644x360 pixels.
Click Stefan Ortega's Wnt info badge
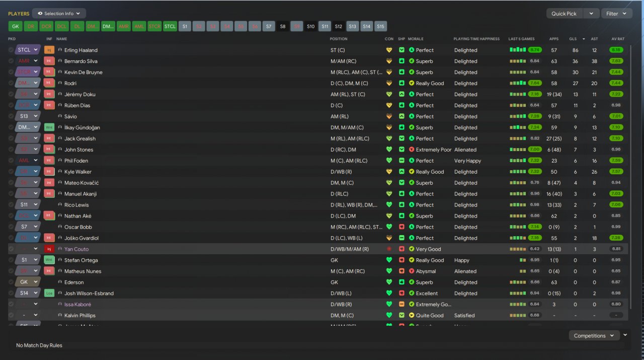pyautogui.click(x=49, y=260)
